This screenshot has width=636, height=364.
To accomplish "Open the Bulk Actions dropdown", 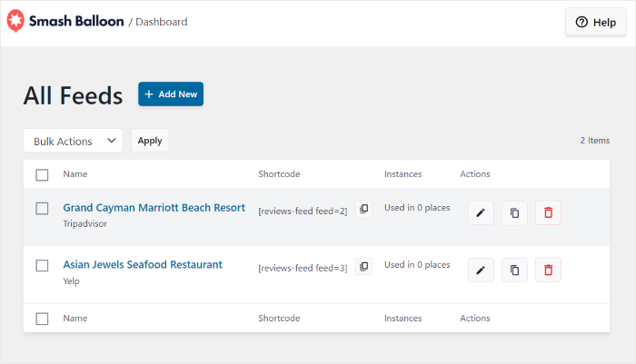I will coord(73,141).
